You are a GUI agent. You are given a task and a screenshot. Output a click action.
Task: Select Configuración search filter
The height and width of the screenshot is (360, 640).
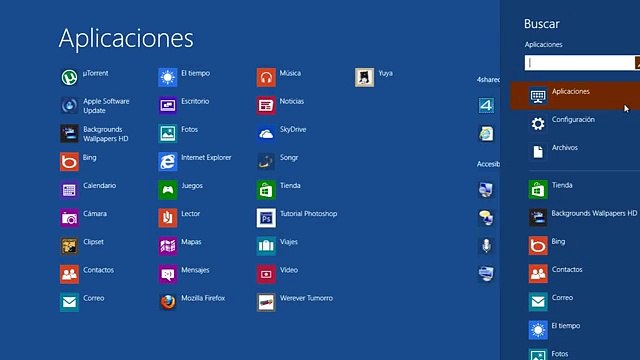pyautogui.click(x=575, y=124)
